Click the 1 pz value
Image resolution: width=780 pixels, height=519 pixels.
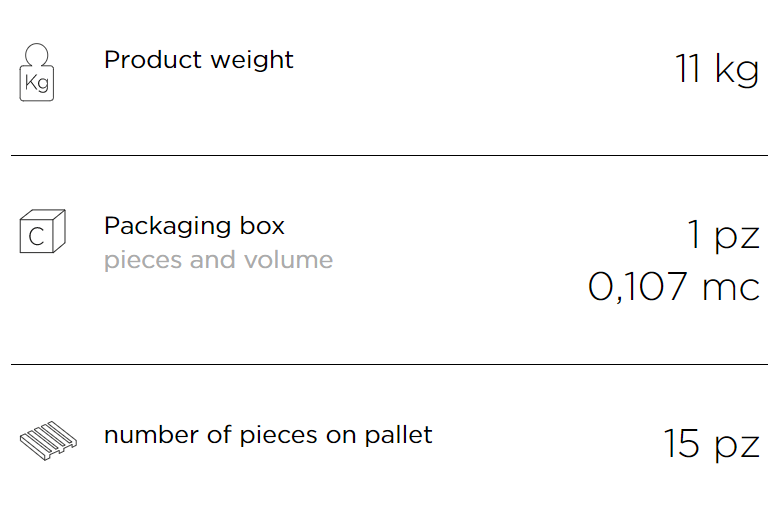[723, 236]
